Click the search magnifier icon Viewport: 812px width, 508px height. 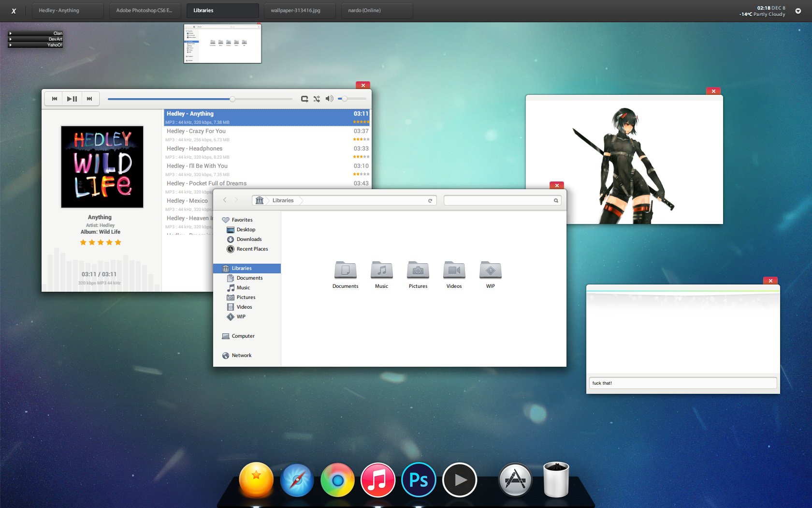[x=556, y=200]
